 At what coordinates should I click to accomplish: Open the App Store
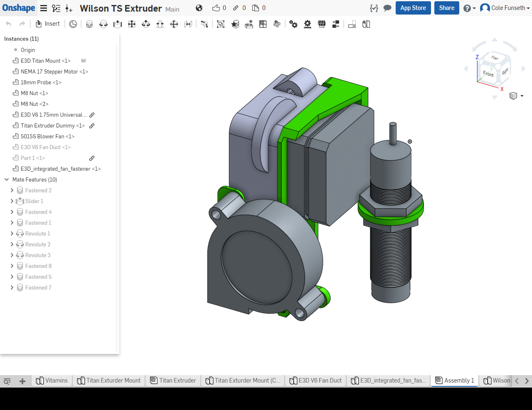pos(413,8)
